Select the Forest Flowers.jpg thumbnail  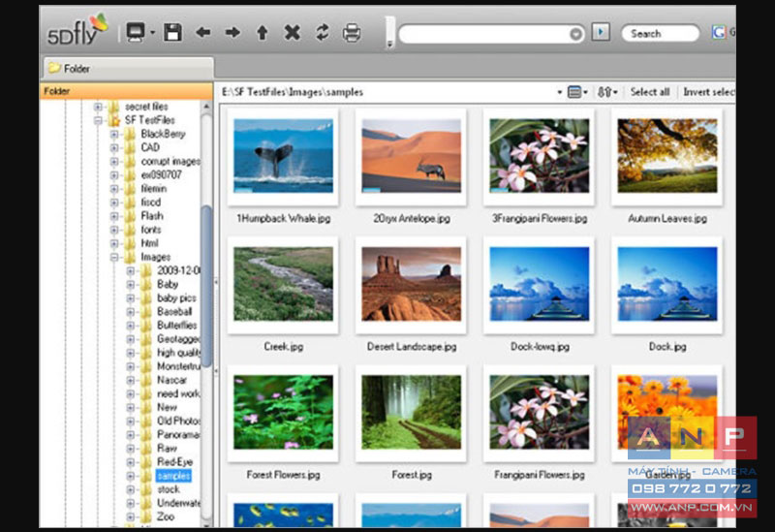coord(283,413)
